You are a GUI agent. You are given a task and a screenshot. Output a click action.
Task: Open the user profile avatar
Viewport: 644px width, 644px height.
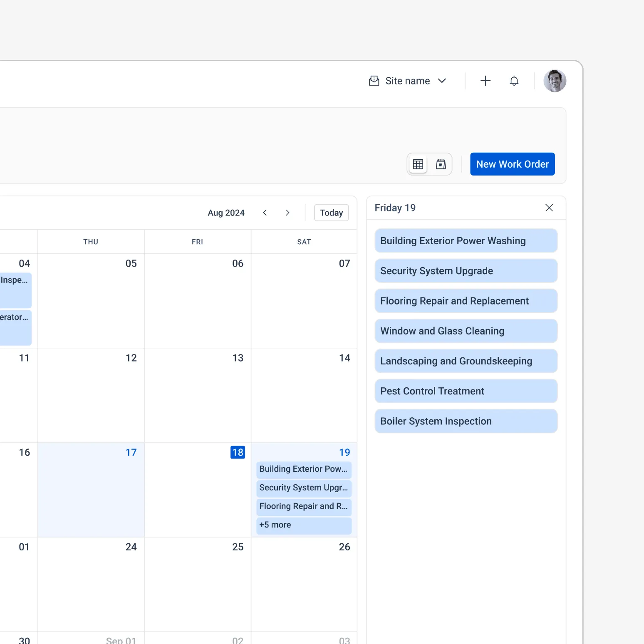[555, 81]
